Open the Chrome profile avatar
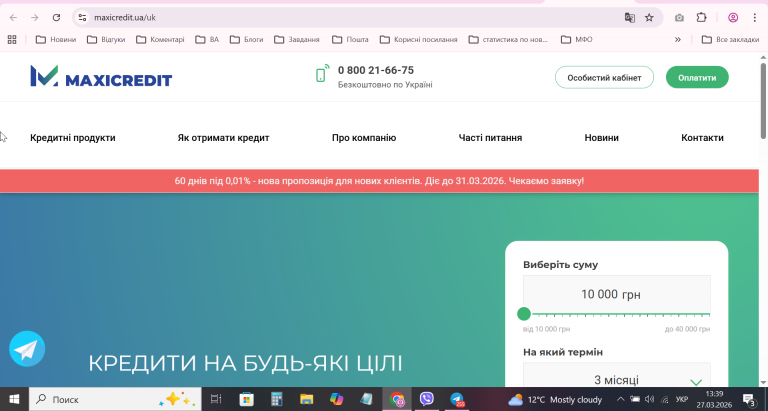This screenshot has width=768, height=411. click(x=733, y=18)
